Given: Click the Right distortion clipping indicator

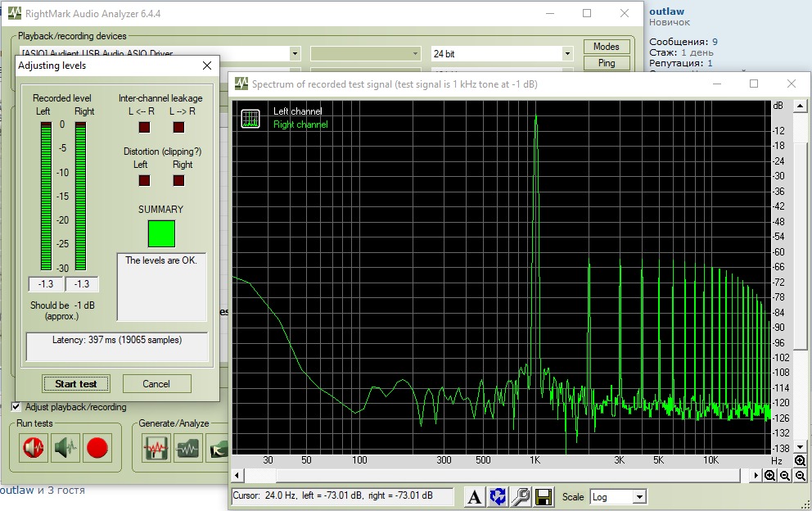Looking at the screenshot, I should (x=178, y=180).
